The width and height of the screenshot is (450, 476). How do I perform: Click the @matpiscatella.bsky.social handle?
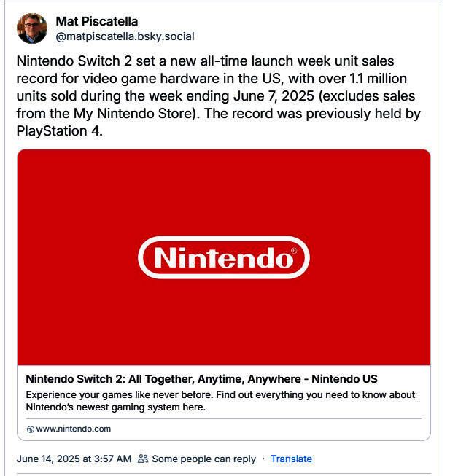click(125, 36)
